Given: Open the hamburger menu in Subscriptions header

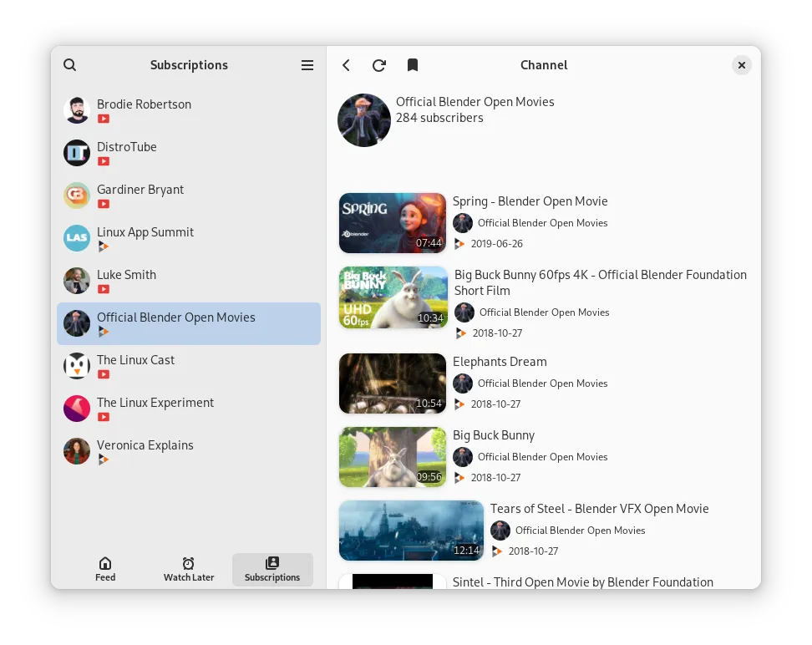Looking at the screenshot, I should point(307,65).
